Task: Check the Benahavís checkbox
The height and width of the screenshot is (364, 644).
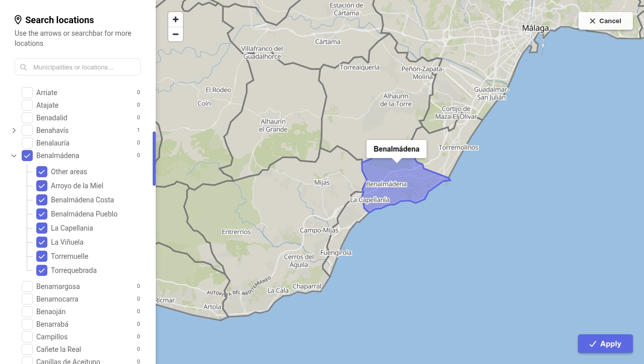Action: [x=27, y=130]
